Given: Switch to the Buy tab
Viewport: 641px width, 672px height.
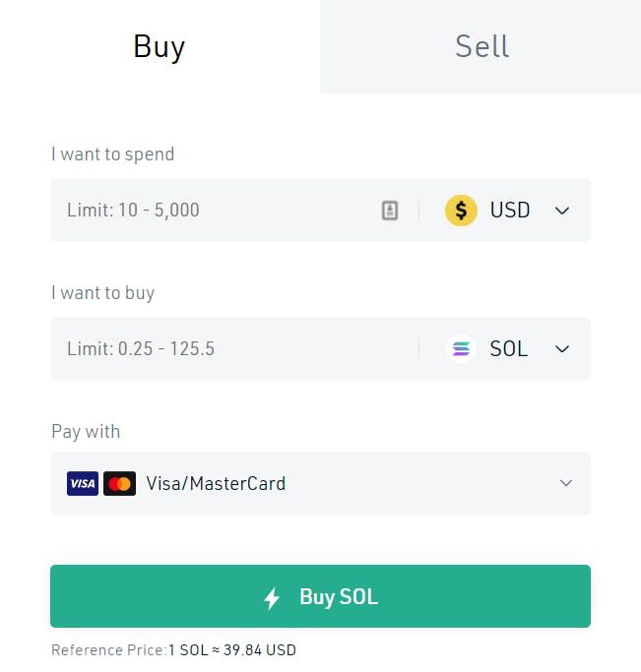Looking at the screenshot, I should click(x=160, y=46).
